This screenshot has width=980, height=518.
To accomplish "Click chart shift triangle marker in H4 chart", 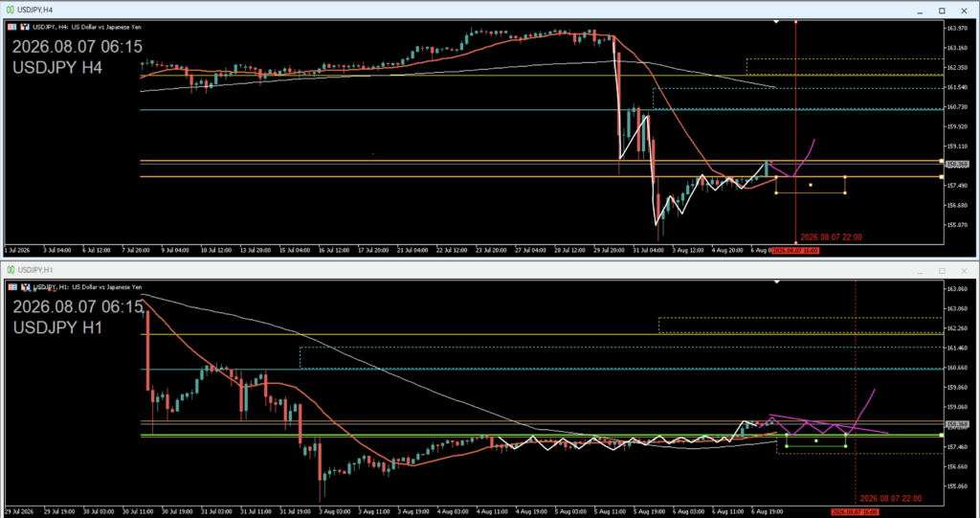I will click(776, 22).
